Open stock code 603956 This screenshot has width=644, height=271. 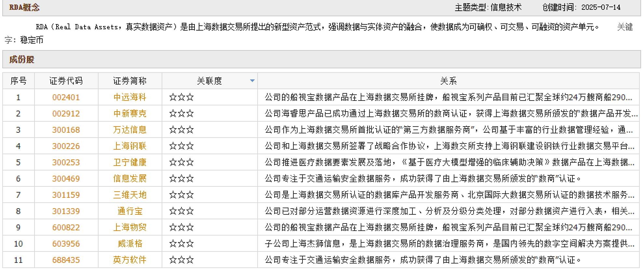pos(66,244)
